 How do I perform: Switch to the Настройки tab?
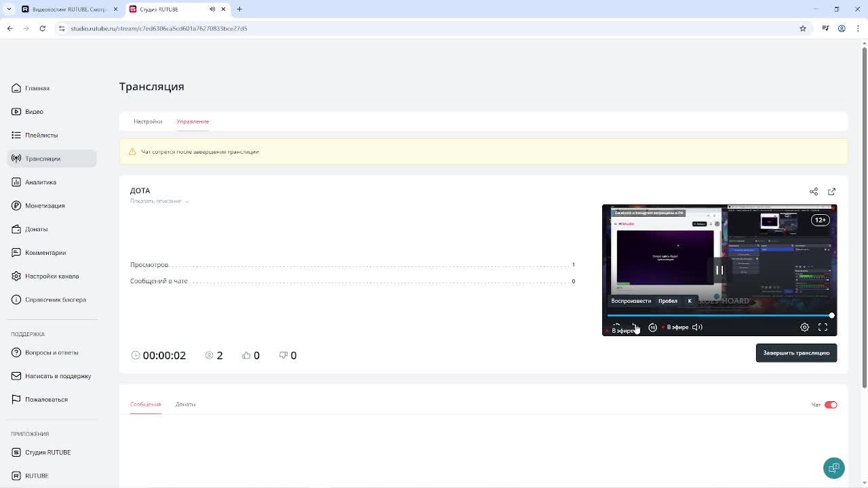coord(148,121)
